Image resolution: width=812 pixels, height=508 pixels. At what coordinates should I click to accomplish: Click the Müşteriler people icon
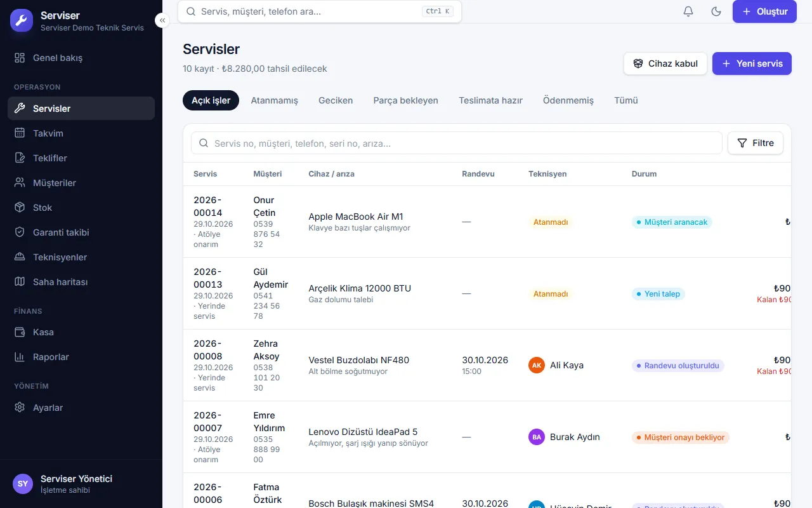click(20, 183)
